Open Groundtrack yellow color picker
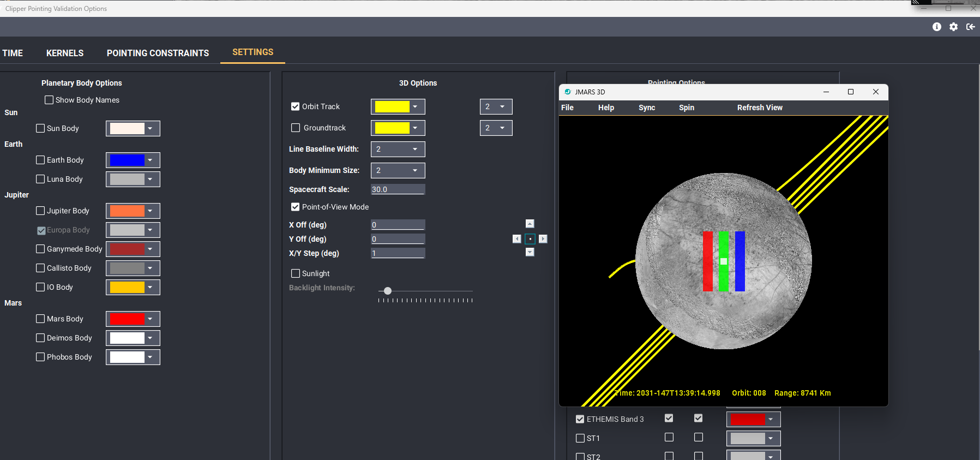The width and height of the screenshot is (980, 460). pyautogui.click(x=398, y=128)
